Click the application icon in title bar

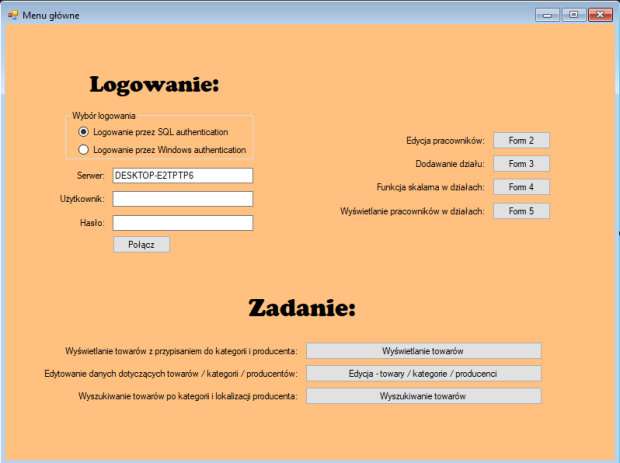point(13,15)
